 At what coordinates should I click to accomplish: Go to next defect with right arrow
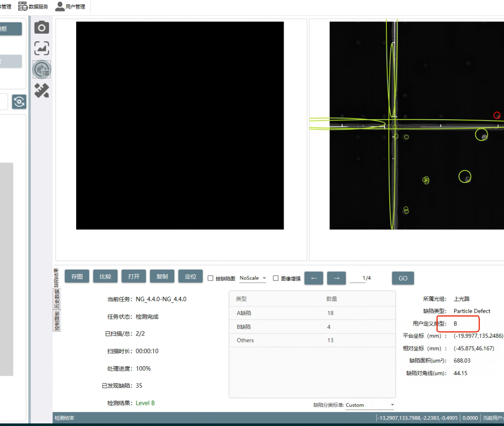tap(337, 278)
